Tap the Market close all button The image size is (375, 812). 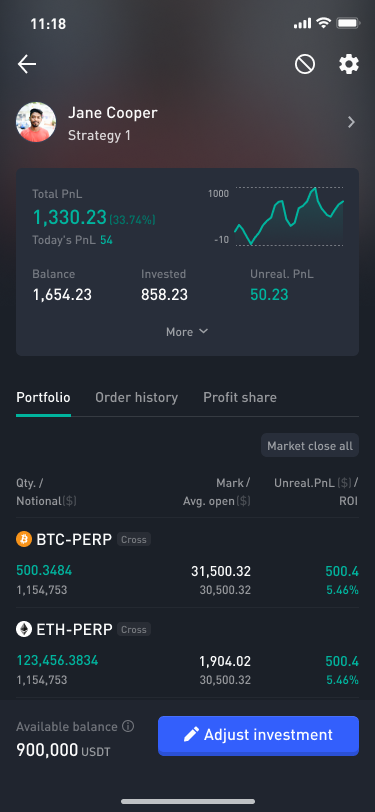310,445
